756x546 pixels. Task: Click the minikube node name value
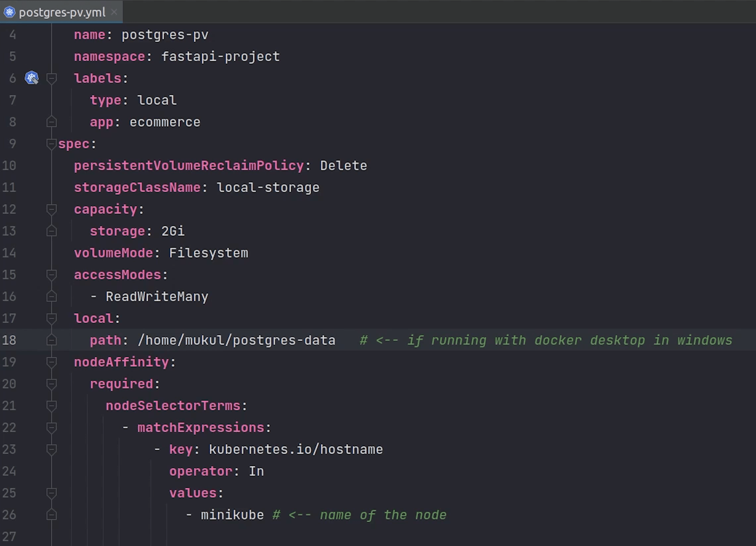point(232,515)
